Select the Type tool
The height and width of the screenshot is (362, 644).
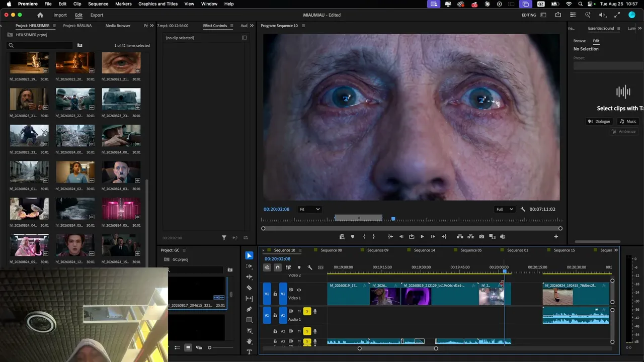[x=249, y=352]
